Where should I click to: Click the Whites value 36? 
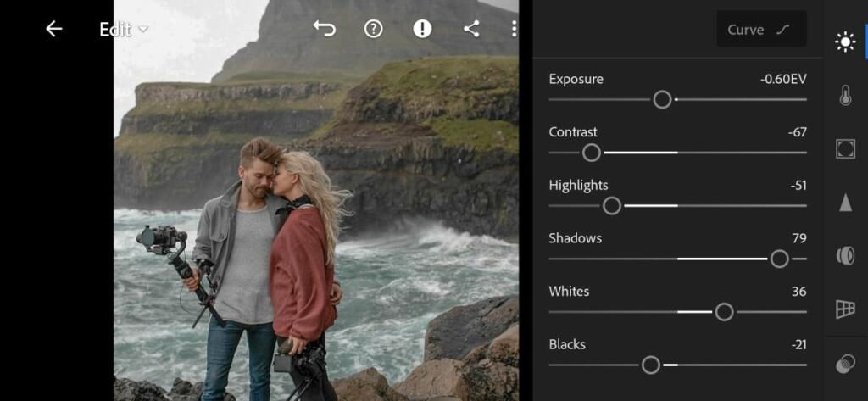[x=798, y=292]
